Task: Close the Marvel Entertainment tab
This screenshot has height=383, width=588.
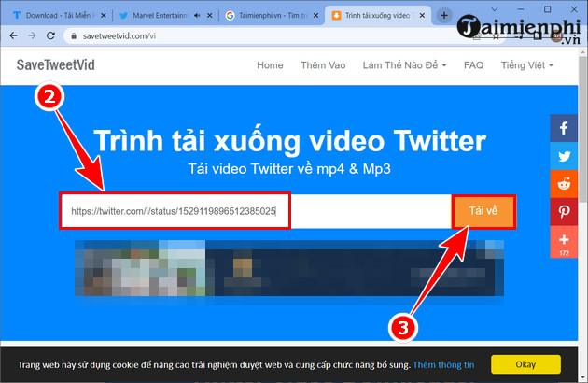Action: coord(210,15)
